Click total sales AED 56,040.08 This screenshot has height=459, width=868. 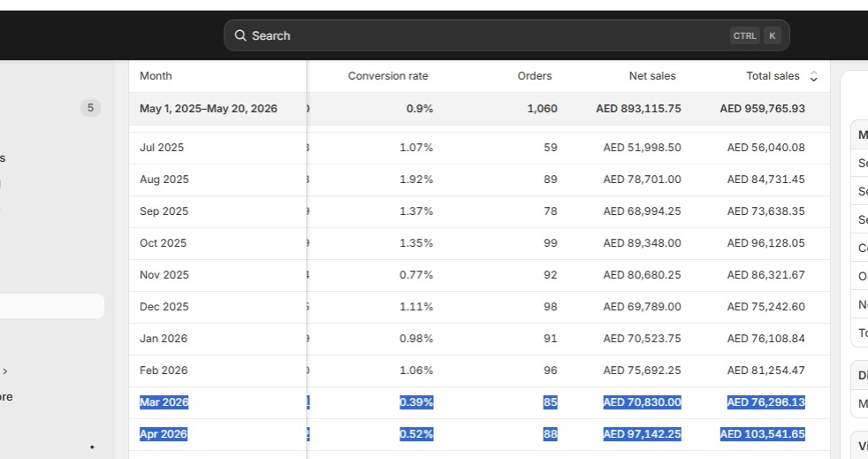coord(766,148)
